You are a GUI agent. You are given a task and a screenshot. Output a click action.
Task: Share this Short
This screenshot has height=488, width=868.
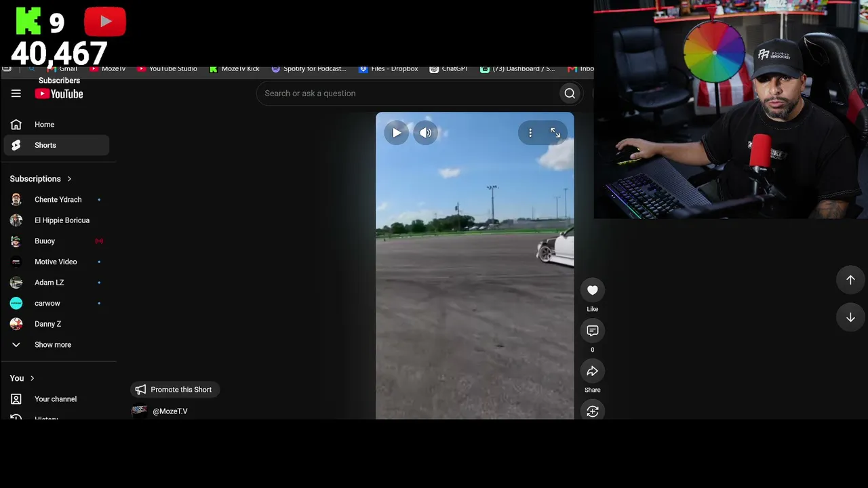pyautogui.click(x=593, y=371)
